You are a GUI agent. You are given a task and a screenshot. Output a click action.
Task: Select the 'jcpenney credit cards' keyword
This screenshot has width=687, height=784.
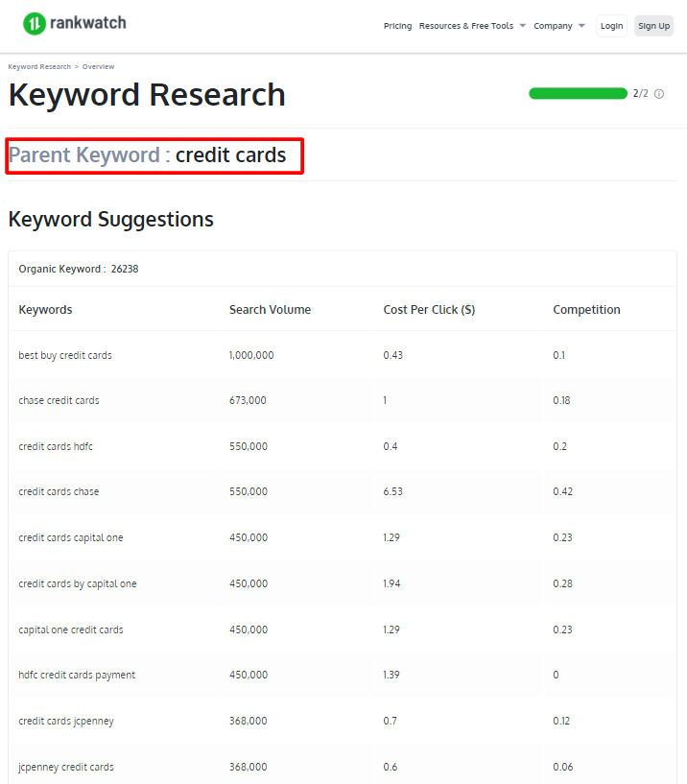66,767
